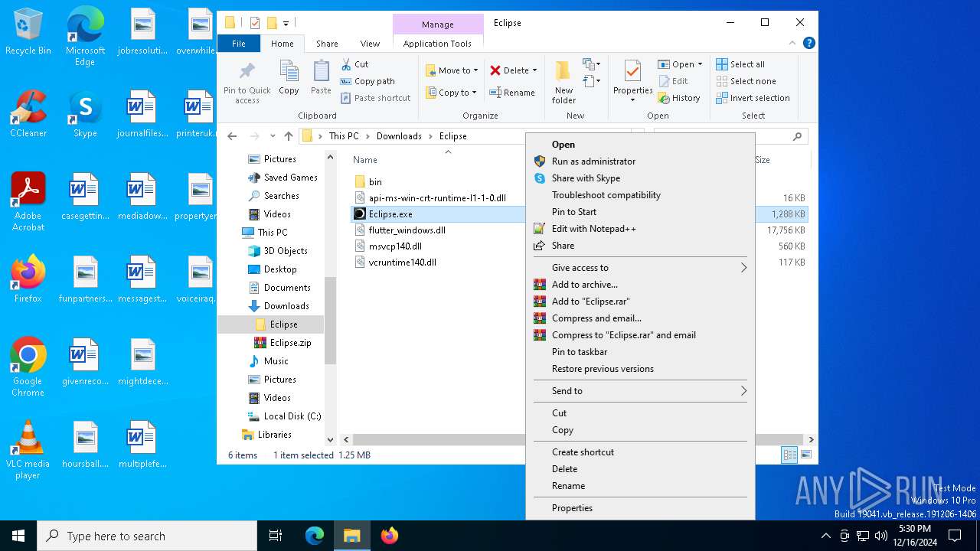Screen dimensions: 980x551
Task: Open Task View in taskbar
Action: pyautogui.click(x=276, y=536)
